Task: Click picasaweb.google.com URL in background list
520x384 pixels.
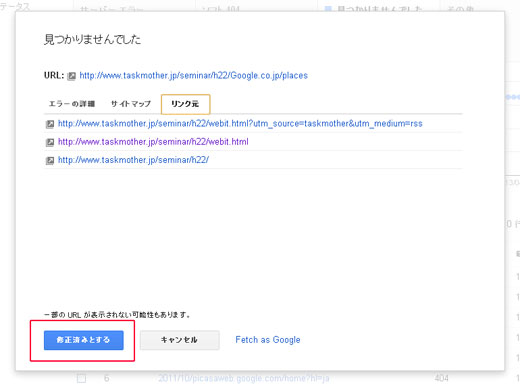Action: click(243, 378)
